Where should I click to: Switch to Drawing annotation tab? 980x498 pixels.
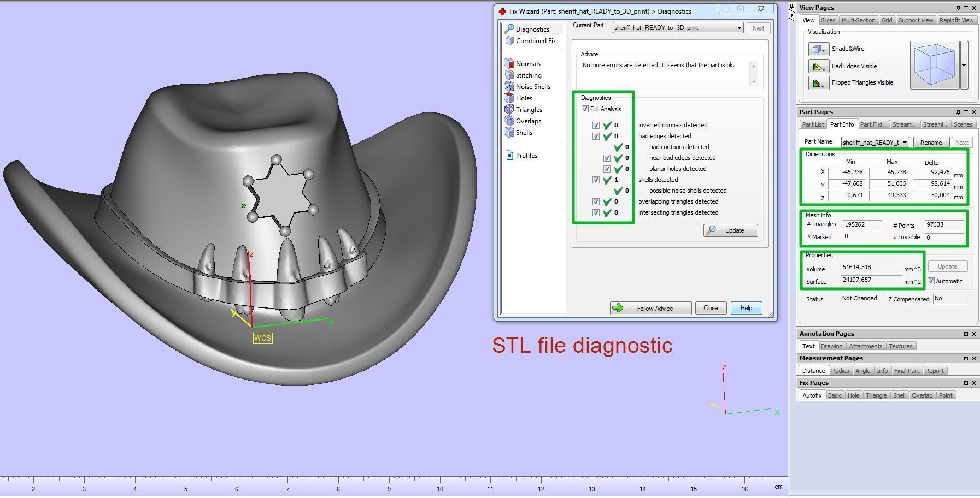click(x=831, y=346)
